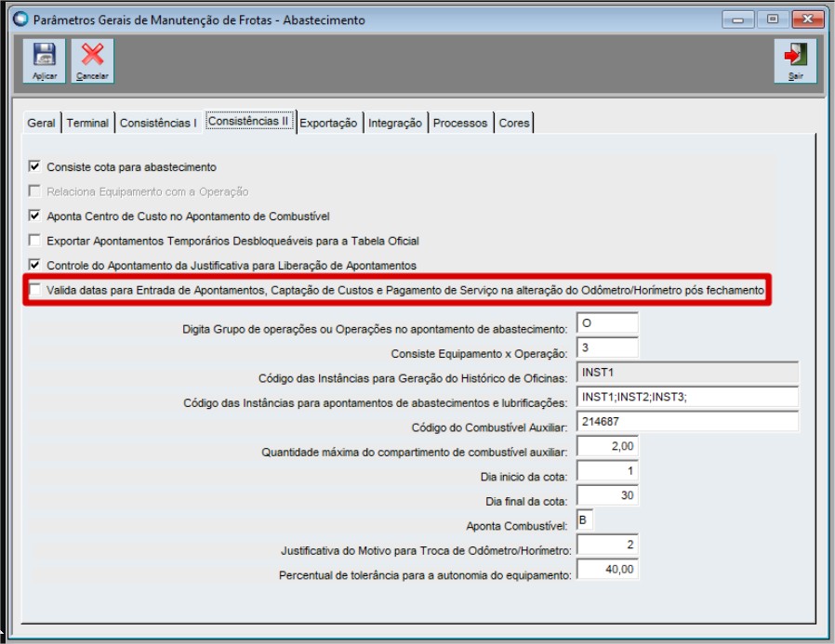This screenshot has height=644, width=835.
Task: Minimize the Parâmetros Gerais window
Action: click(737, 20)
